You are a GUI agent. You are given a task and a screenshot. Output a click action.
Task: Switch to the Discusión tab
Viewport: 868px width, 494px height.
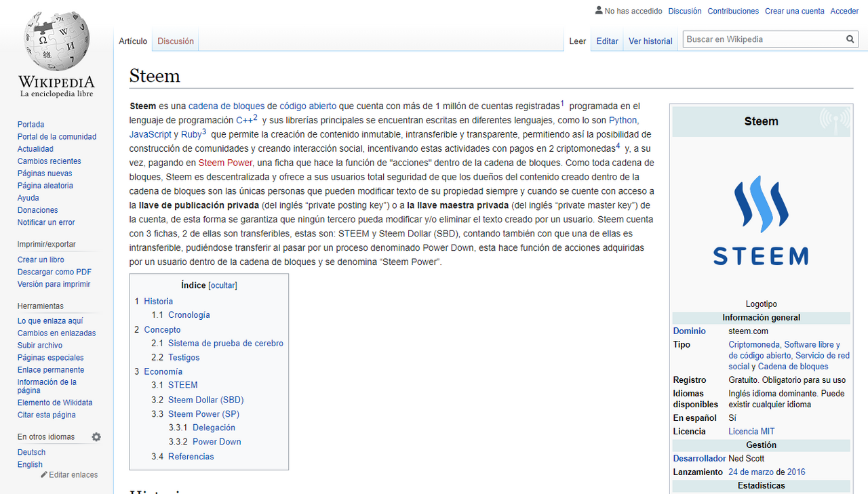(176, 41)
